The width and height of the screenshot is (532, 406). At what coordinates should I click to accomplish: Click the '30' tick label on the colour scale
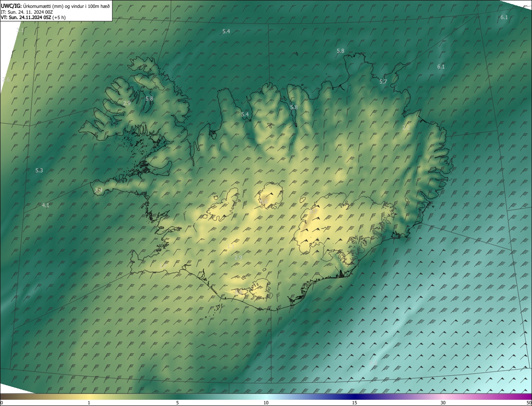click(x=443, y=403)
